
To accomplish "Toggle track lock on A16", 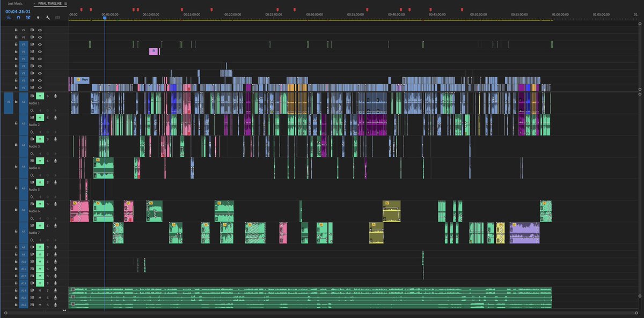I will tap(16, 305).
